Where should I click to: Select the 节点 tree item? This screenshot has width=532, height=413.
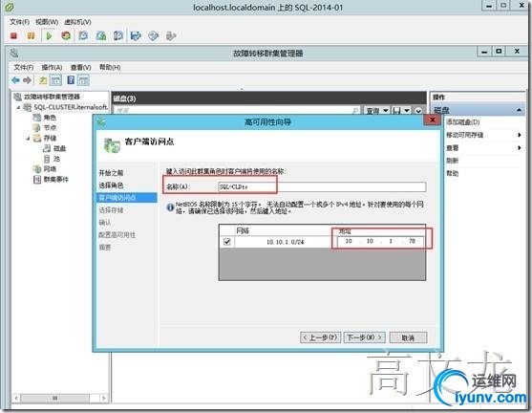(50, 128)
